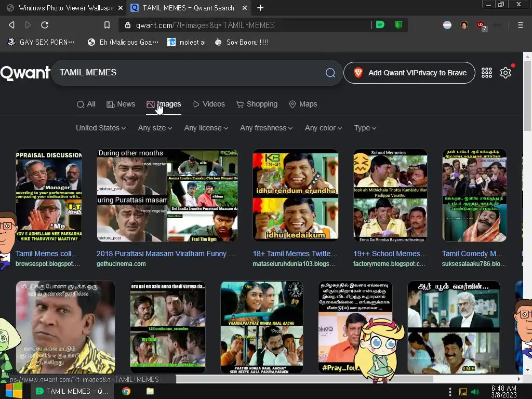The width and height of the screenshot is (532, 399).
Task: Open 2018 Purattasi Maasam Viratham Funny link
Action: [x=166, y=254]
